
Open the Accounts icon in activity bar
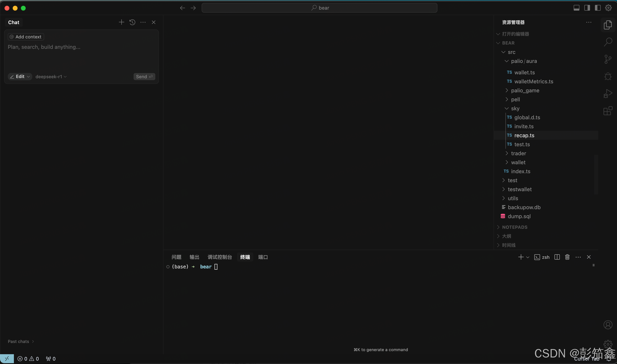[608, 325]
